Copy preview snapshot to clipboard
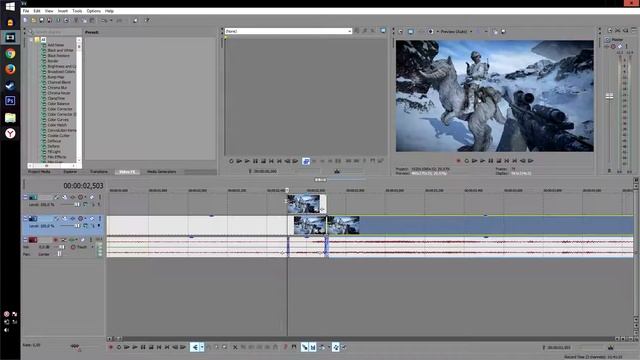This screenshot has width=640, height=360. click(x=496, y=31)
